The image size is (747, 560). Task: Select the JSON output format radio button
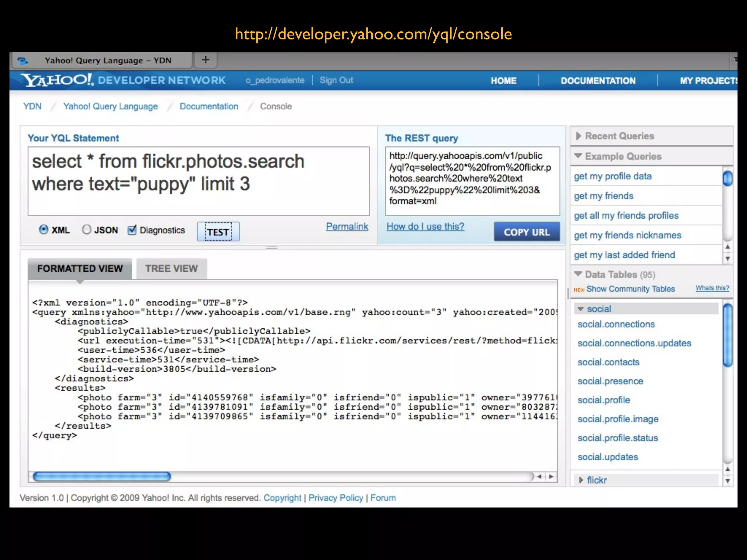(86, 230)
